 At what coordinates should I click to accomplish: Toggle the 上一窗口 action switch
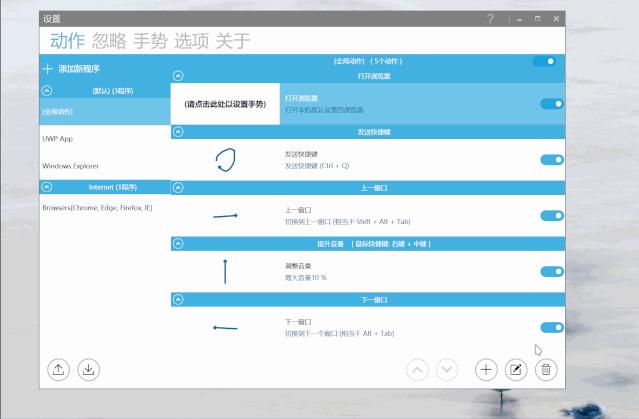click(552, 216)
